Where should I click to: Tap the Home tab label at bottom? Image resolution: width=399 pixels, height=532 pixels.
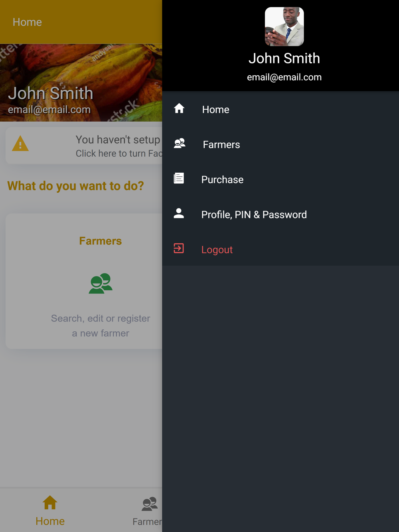50,521
